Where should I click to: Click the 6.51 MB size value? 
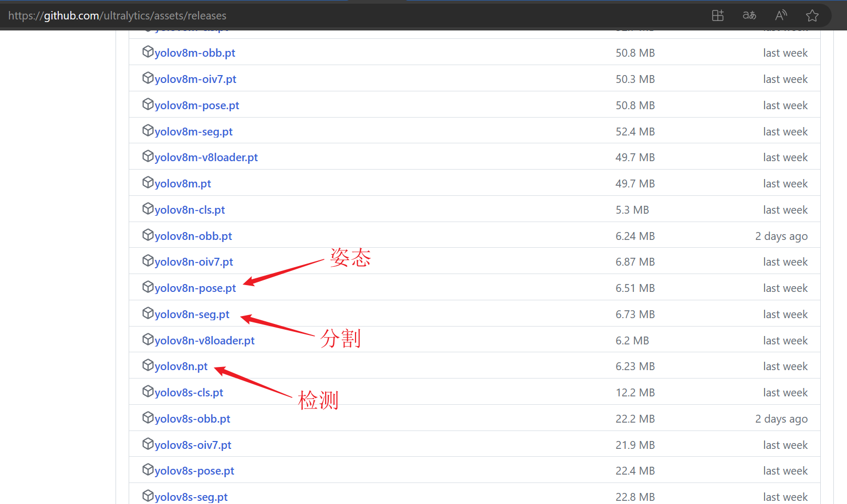(x=635, y=288)
